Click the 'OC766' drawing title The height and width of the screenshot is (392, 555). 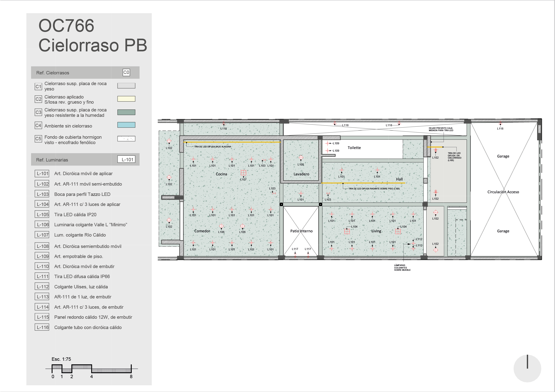[66, 26]
